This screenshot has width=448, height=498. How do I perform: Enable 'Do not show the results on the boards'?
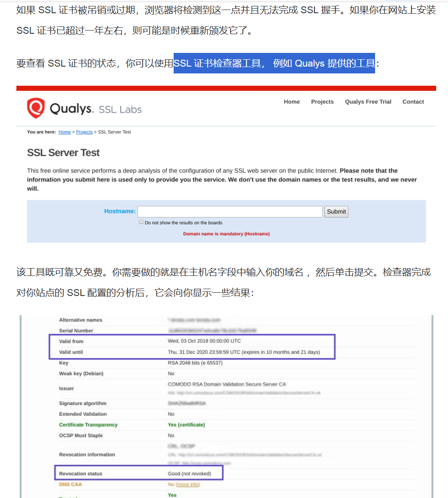[x=141, y=222]
